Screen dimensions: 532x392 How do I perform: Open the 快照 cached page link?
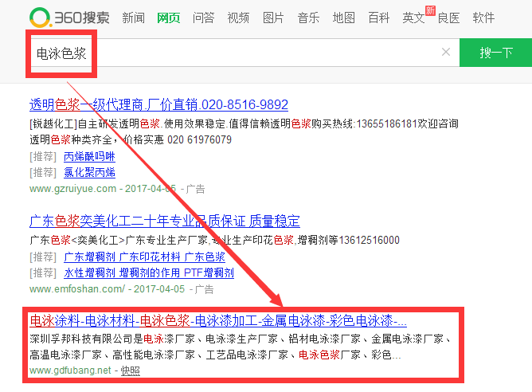130,370
